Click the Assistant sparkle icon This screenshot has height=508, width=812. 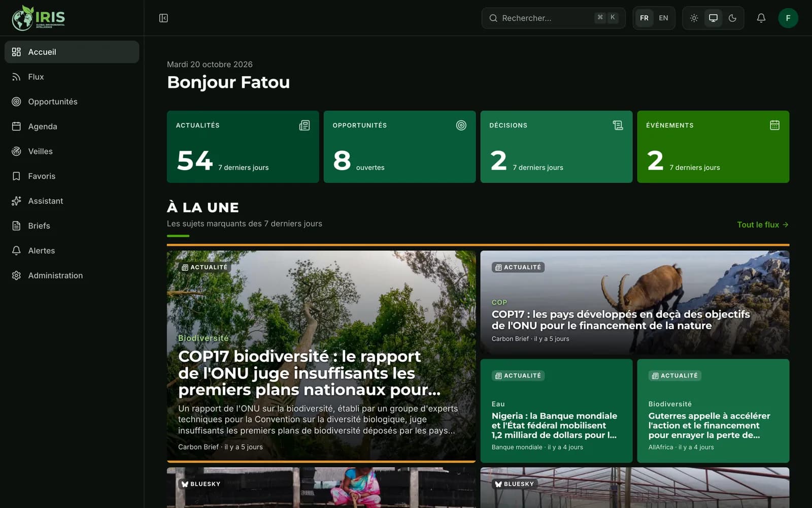coord(16,201)
